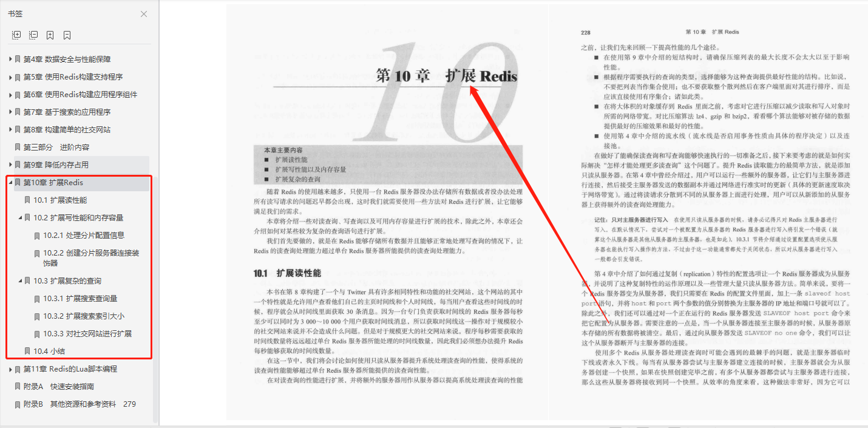This screenshot has height=428, width=868.
Task: Click the delete bookmark icon
Action: click(67, 35)
